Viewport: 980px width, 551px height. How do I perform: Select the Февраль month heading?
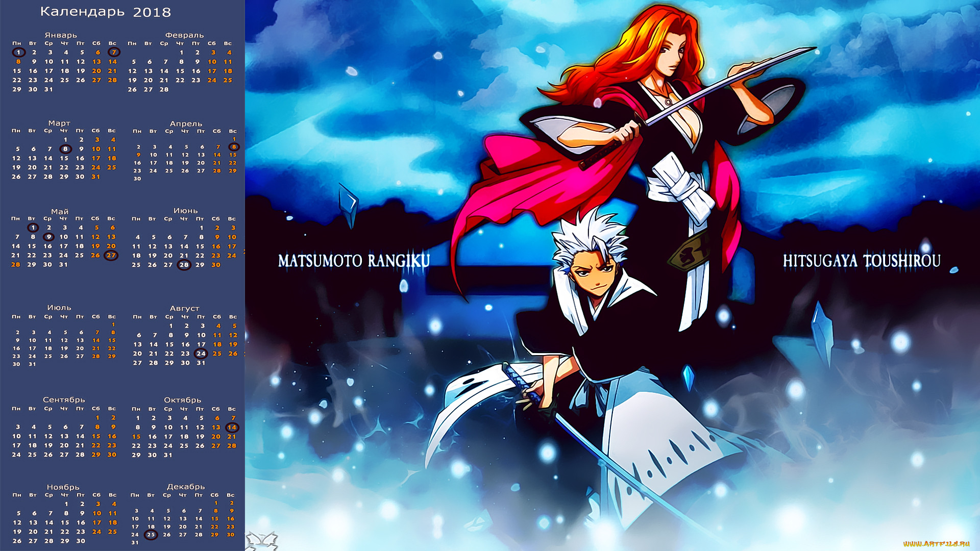tap(184, 35)
